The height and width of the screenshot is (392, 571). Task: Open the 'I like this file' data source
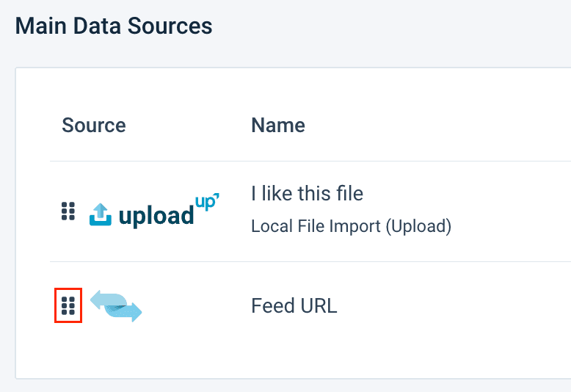307,194
